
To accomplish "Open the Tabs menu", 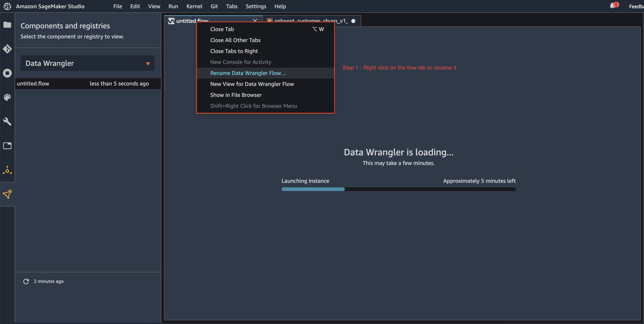I will point(232,6).
